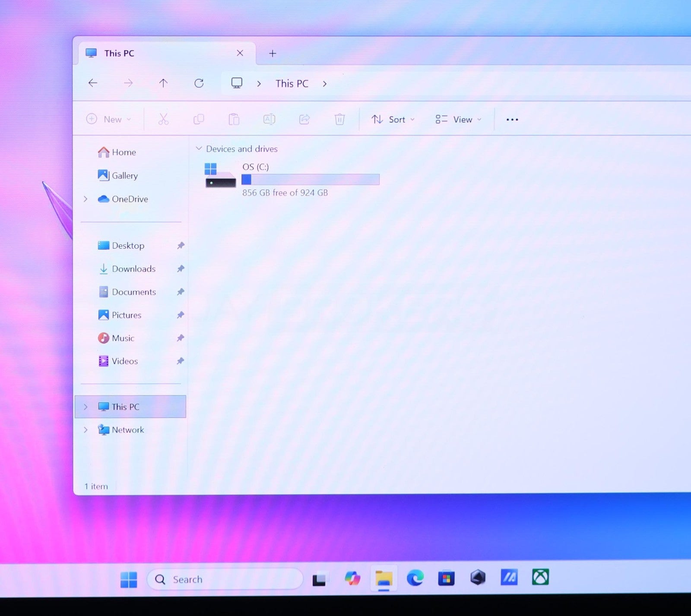Click the Refresh icon in navigation bar
Screen dimensions: 691x616
click(199, 83)
